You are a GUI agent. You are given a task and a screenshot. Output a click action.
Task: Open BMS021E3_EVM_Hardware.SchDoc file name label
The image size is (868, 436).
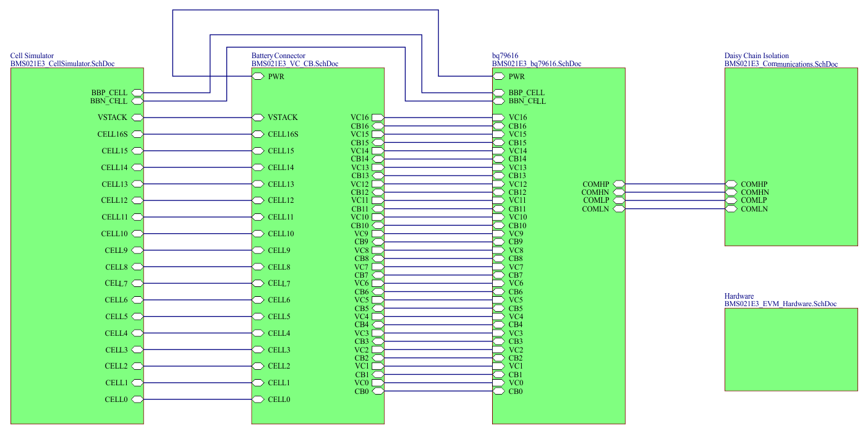(781, 304)
